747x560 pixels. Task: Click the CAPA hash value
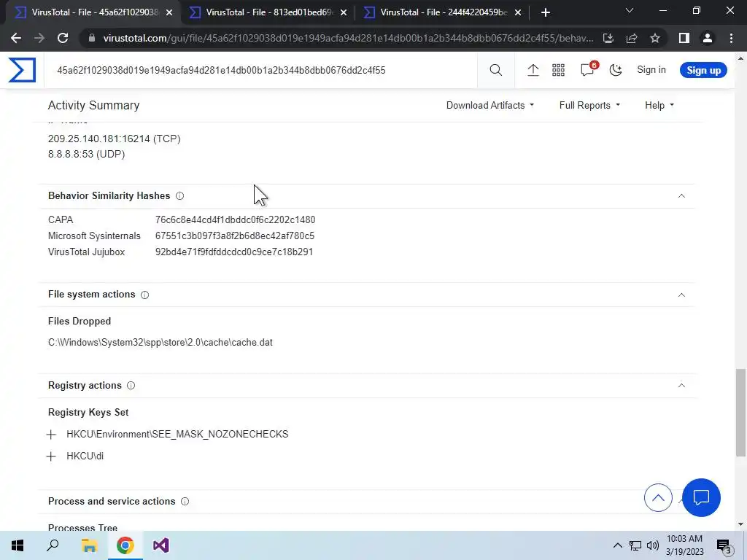(x=236, y=220)
